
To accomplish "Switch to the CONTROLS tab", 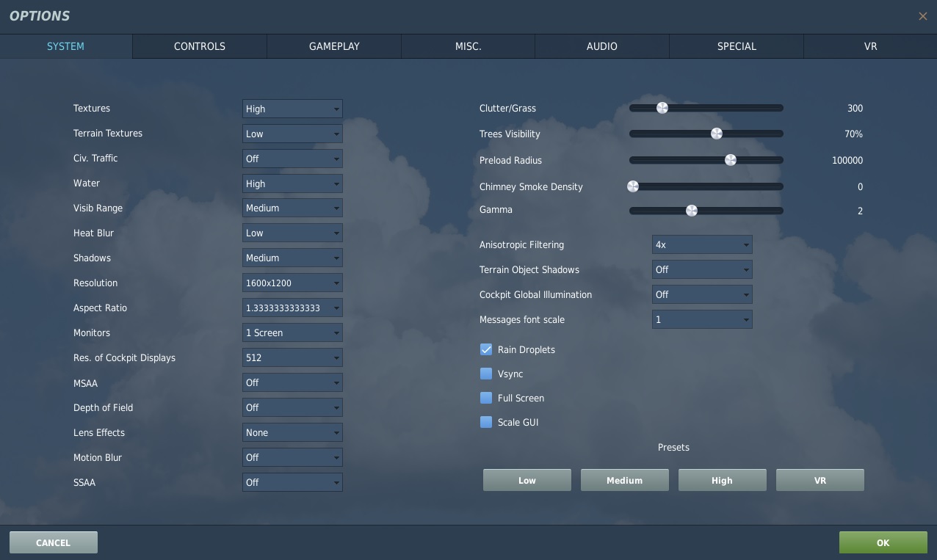I will pyautogui.click(x=200, y=46).
